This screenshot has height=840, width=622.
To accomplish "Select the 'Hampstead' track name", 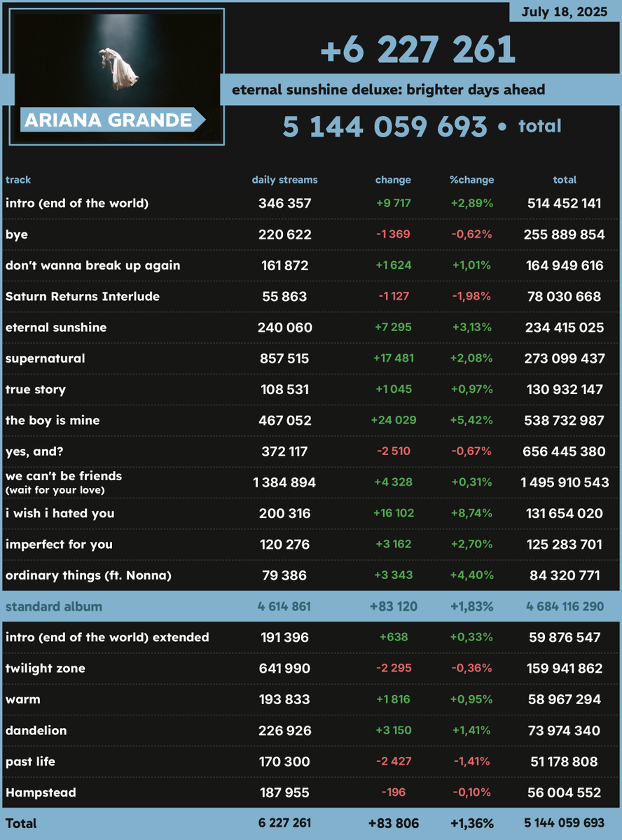I will click(x=41, y=792).
